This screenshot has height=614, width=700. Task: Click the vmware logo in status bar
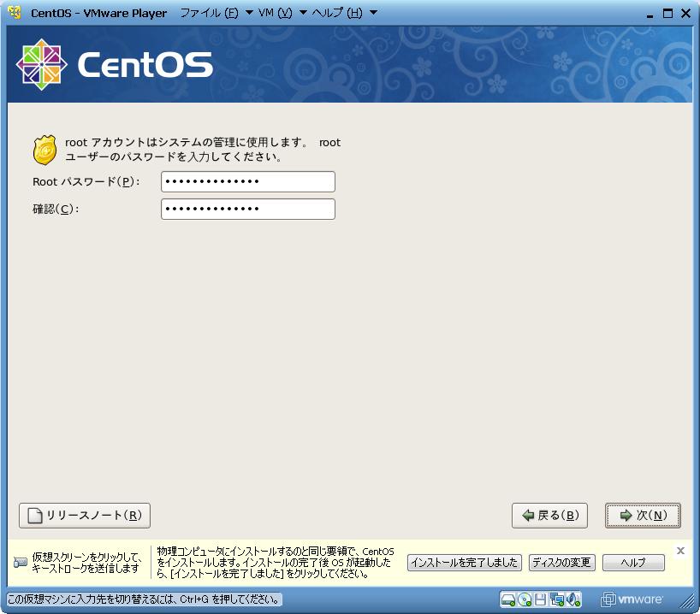pyautogui.click(x=632, y=599)
